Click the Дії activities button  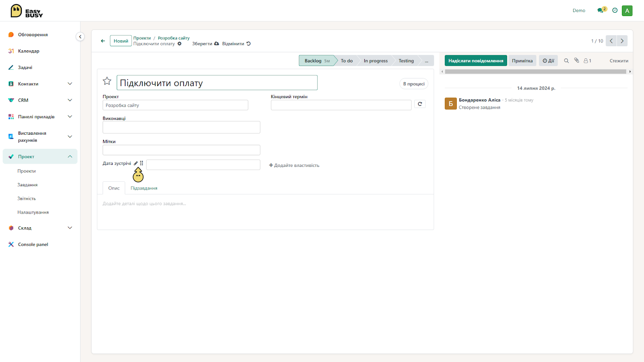pyautogui.click(x=548, y=61)
